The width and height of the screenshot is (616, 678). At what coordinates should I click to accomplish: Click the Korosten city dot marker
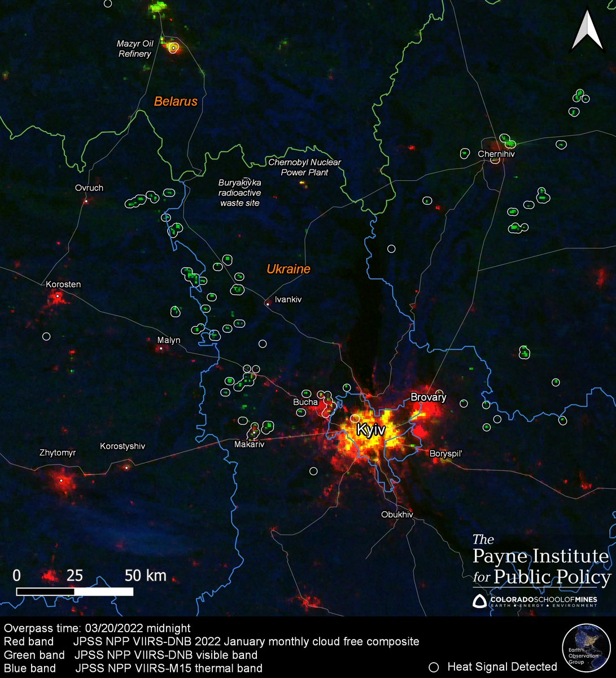tap(58, 295)
